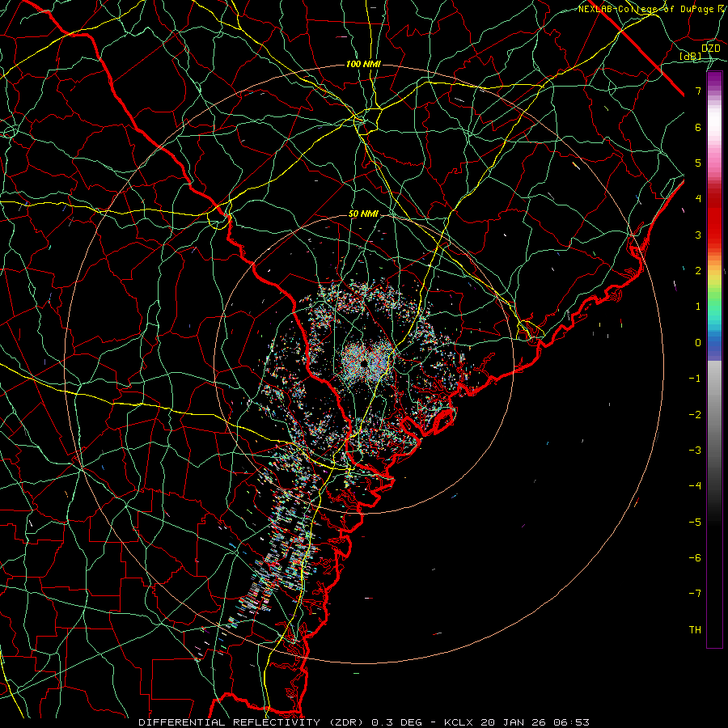Click the "5" value on the color scale
This screenshot has height=728, width=728.
(698, 163)
